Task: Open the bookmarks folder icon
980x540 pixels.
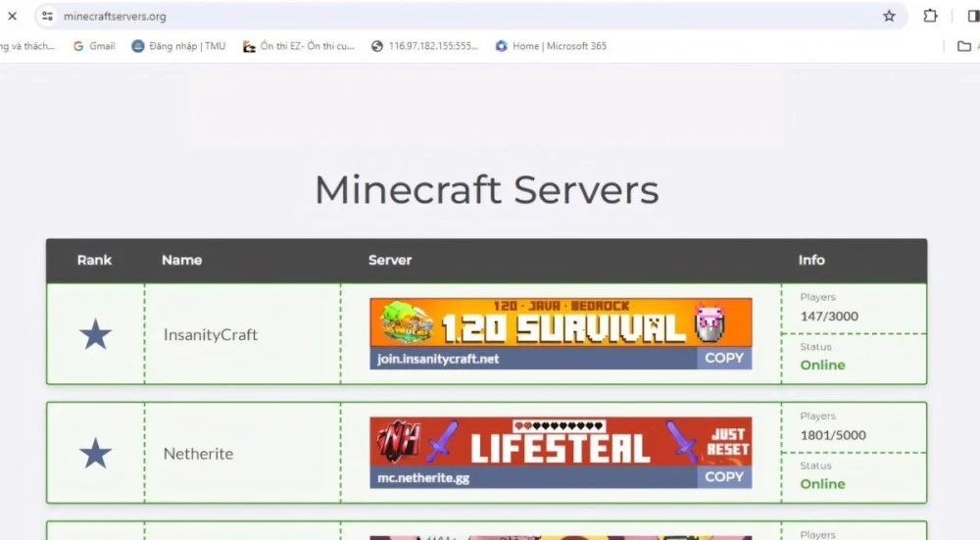Action: 963,46
